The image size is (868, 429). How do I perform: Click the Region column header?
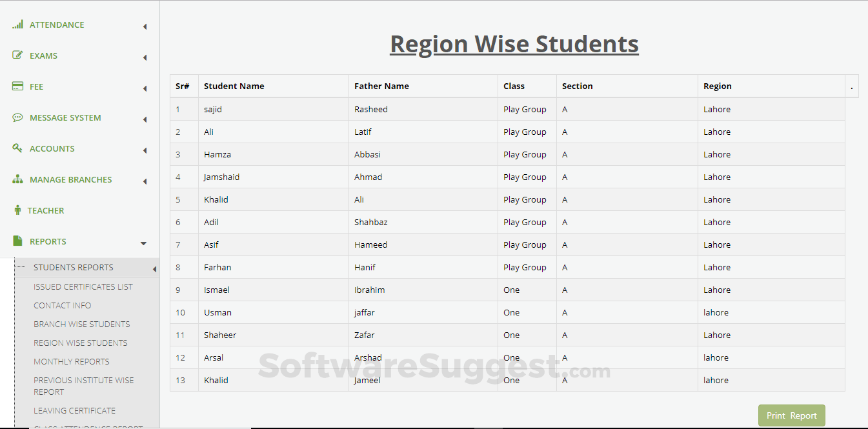[x=718, y=86]
